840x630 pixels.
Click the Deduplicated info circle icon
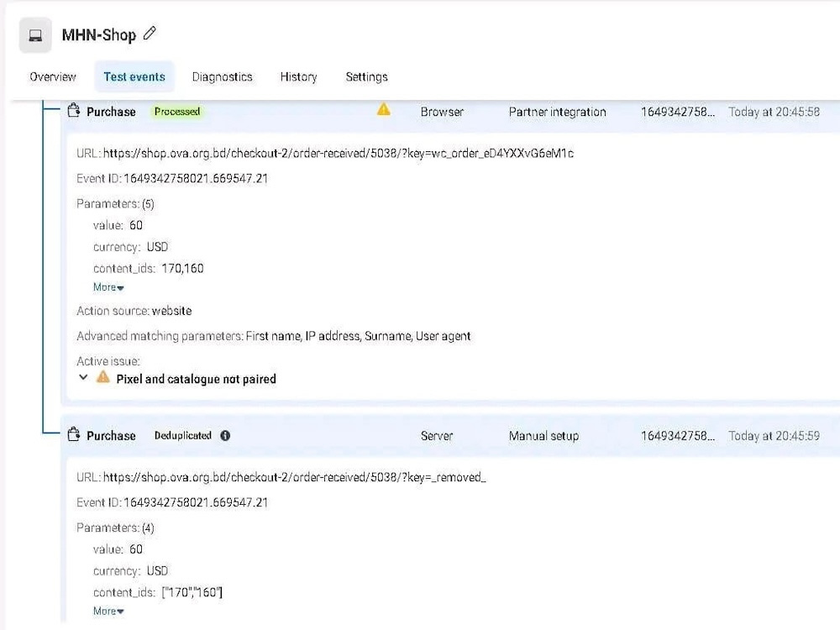(225, 435)
